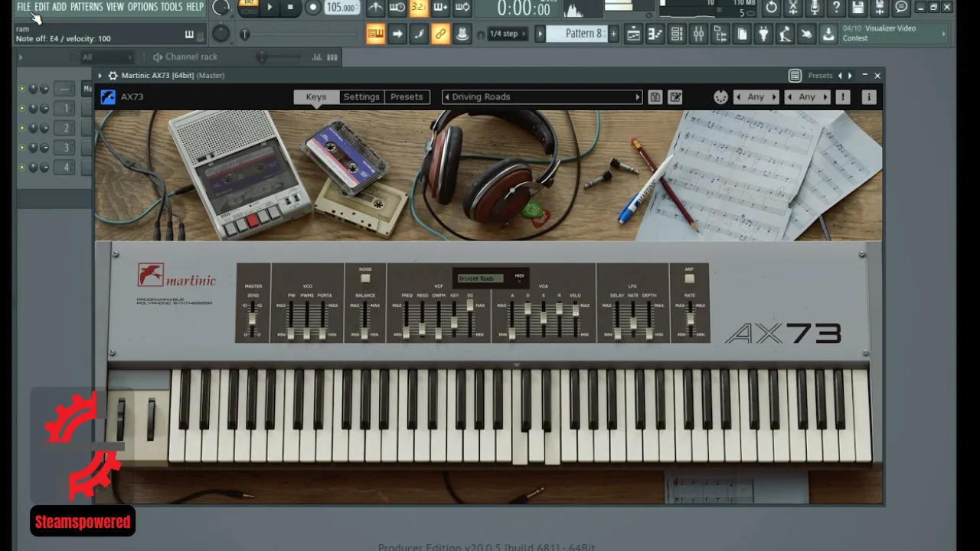Screen dimensions: 980x551
Task: Open the Mixer view icon
Action: coord(698,34)
